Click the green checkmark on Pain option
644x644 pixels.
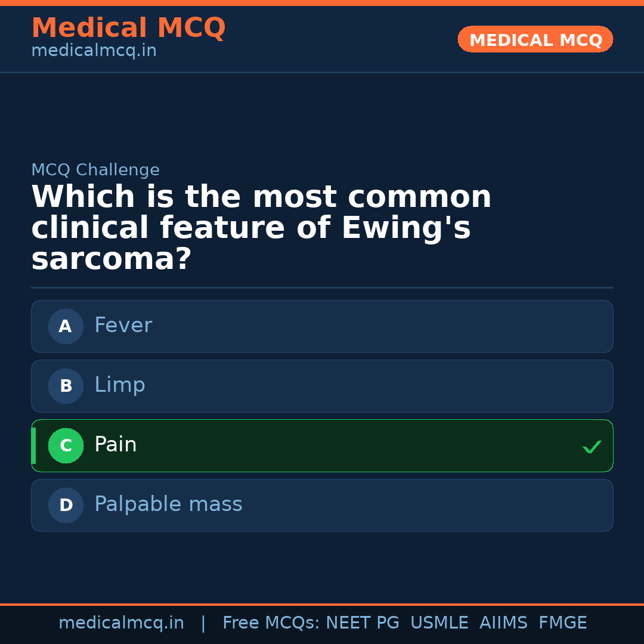[x=592, y=447]
